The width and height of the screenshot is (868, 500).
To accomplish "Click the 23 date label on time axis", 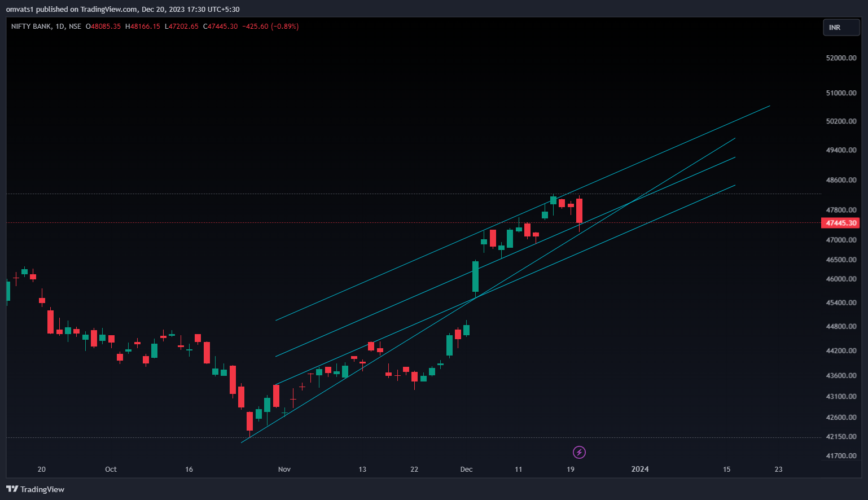I will (x=779, y=470).
